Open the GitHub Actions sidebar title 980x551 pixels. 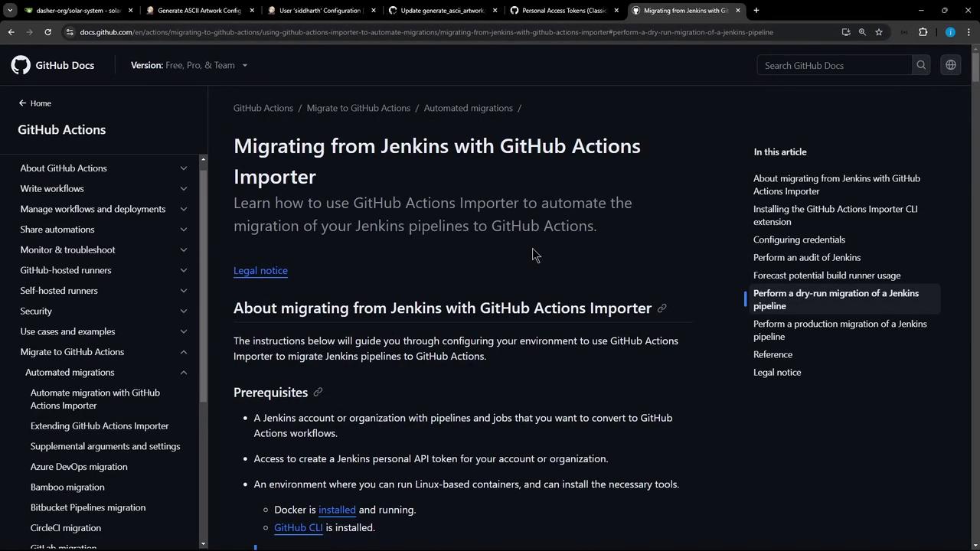coord(62,130)
